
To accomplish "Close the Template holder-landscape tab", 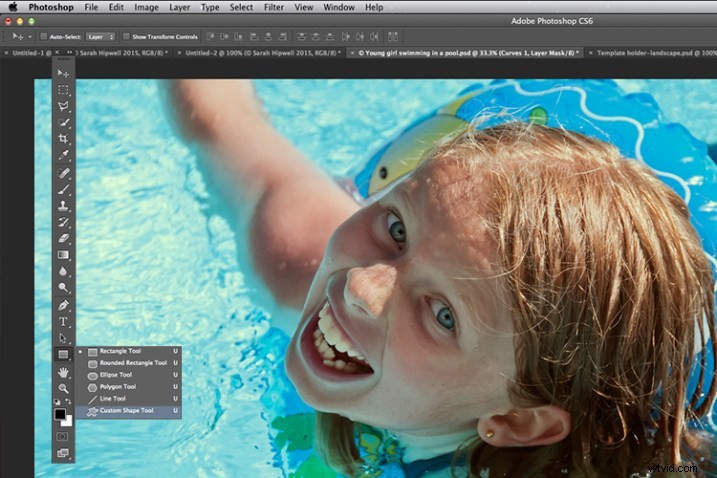I will tap(590, 53).
